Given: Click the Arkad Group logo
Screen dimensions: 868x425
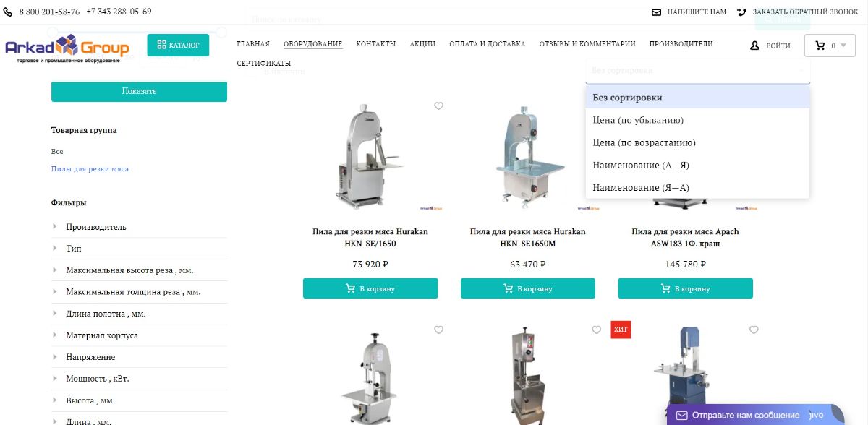Looking at the screenshot, I should pos(67,48).
